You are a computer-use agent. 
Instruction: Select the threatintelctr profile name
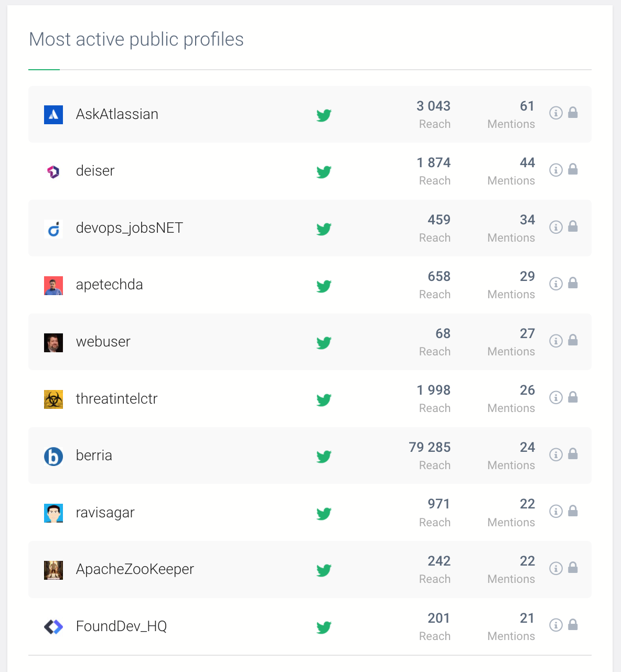(x=116, y=399)
